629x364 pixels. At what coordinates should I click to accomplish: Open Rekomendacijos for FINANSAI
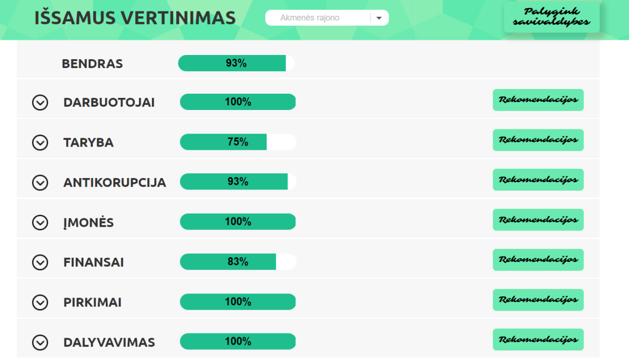538,260
